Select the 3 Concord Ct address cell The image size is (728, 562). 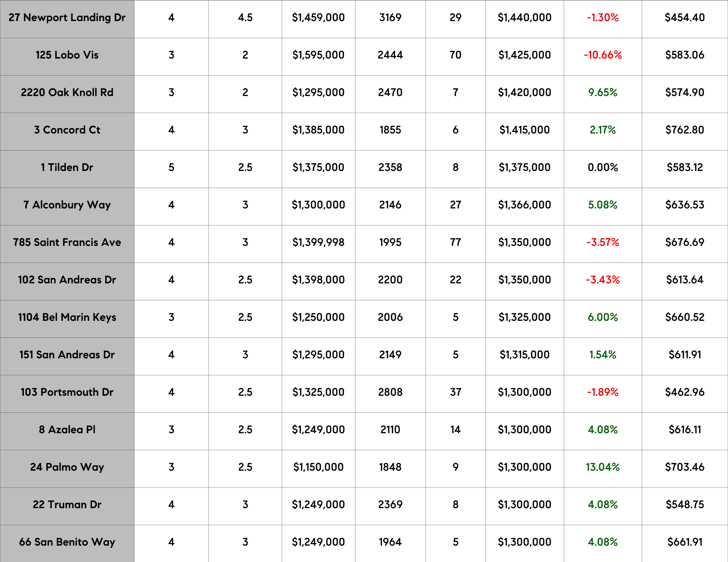point(67,130)
